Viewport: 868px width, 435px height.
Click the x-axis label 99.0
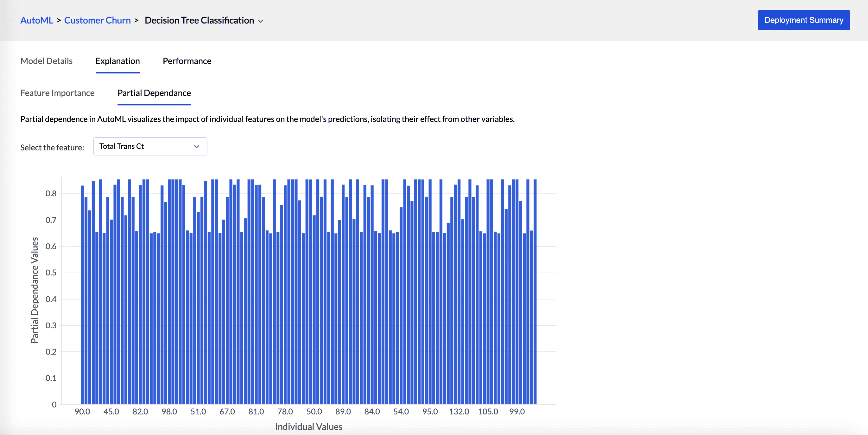517,412
